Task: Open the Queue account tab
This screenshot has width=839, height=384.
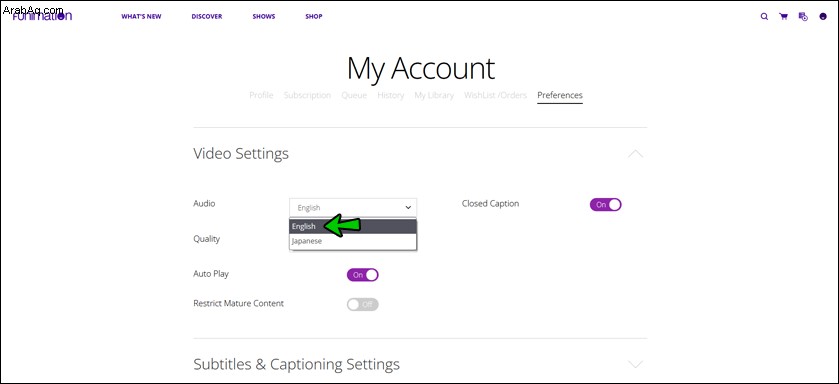Action: (354, 95)
